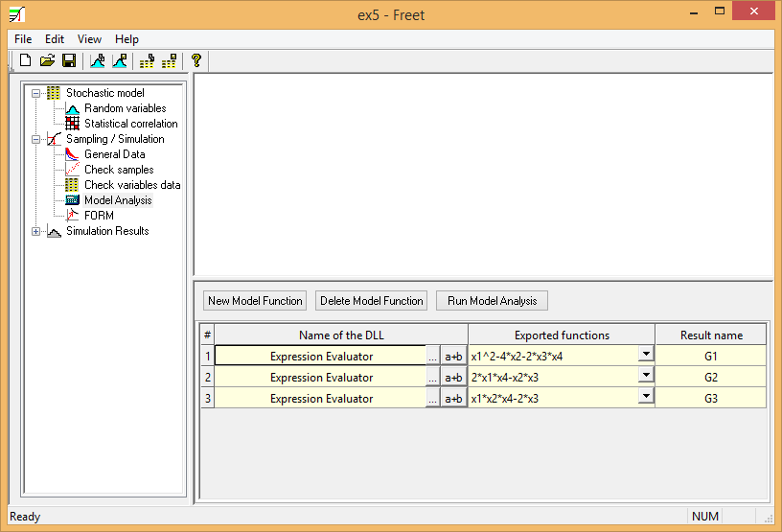Open exported functions dropdown for G3
This screenshot has width=782, height=532.
point(646,396)
